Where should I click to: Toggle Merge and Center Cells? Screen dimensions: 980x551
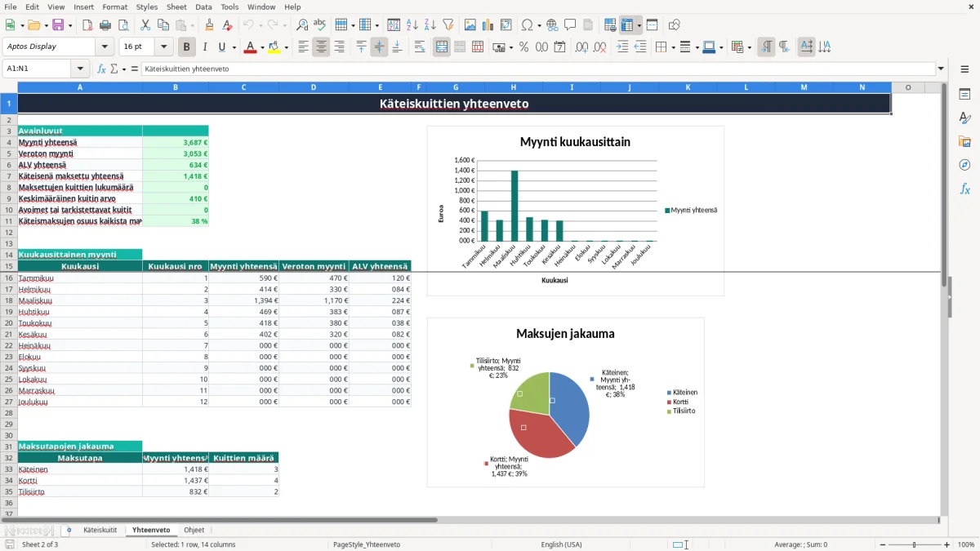pos(441,47)
